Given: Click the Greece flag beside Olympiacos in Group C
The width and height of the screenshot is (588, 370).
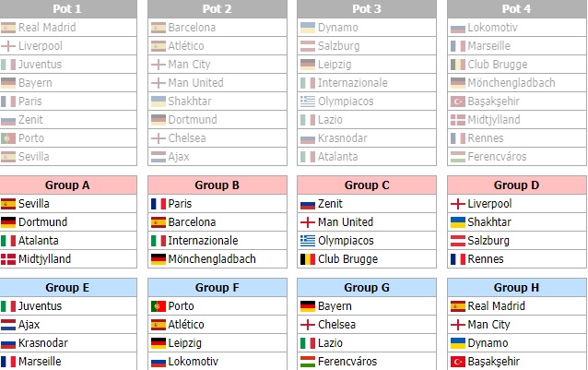Looking at the screenshot, I should (308, 241).
